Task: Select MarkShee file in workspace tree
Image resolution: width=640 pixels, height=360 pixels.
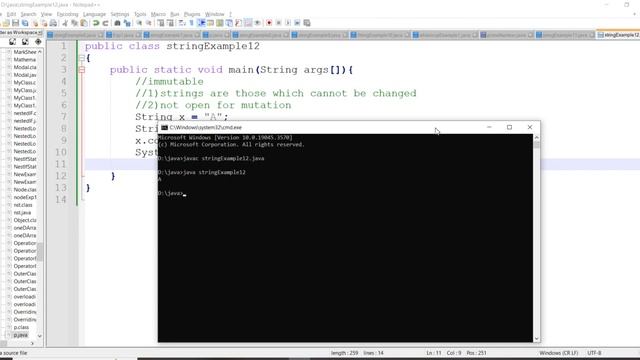Action: 25,52
